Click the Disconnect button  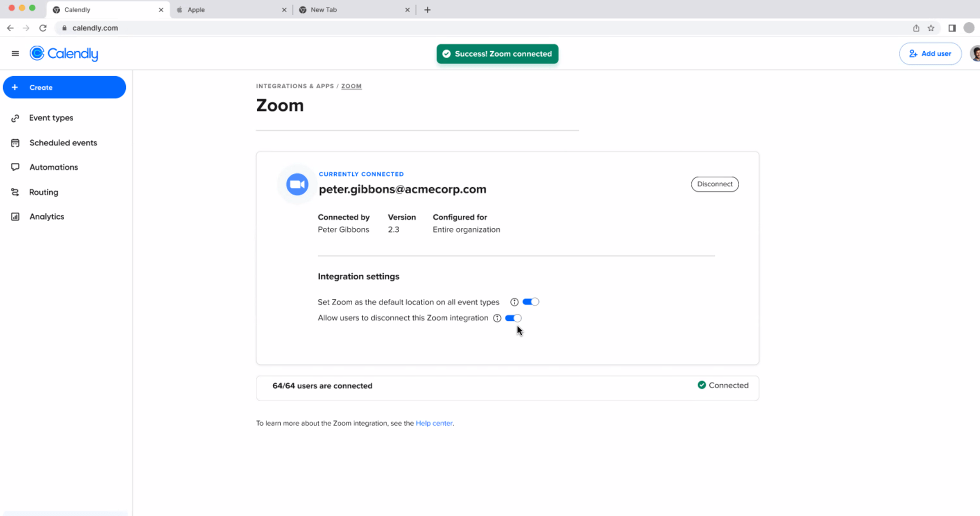click(714, 184)
